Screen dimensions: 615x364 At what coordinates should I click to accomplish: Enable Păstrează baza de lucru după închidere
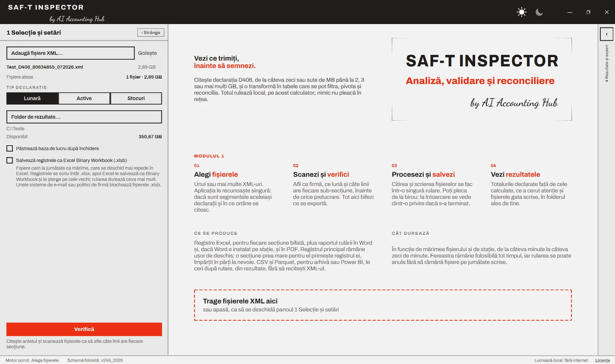10,148
